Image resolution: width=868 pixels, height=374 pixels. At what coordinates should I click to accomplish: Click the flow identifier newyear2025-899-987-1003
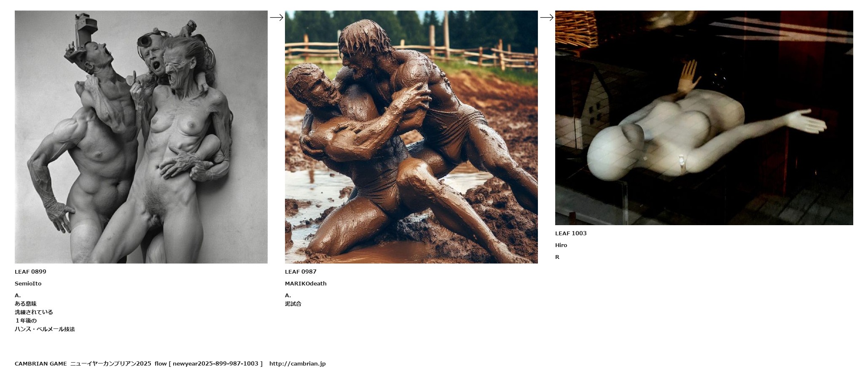click(215, 363)
